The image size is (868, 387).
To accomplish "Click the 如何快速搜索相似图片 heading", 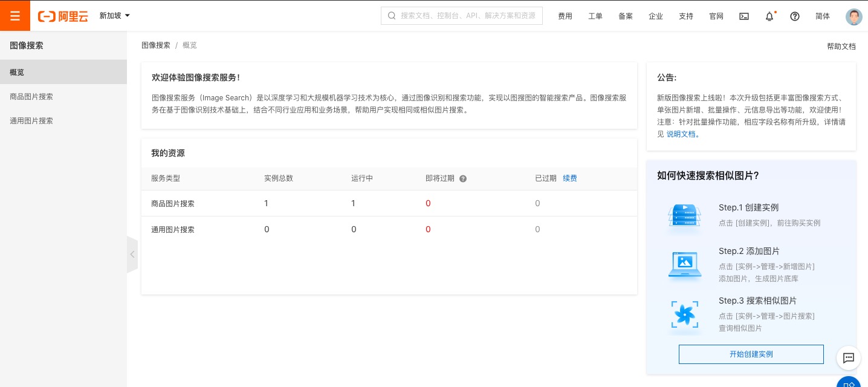I will point(708,176).
